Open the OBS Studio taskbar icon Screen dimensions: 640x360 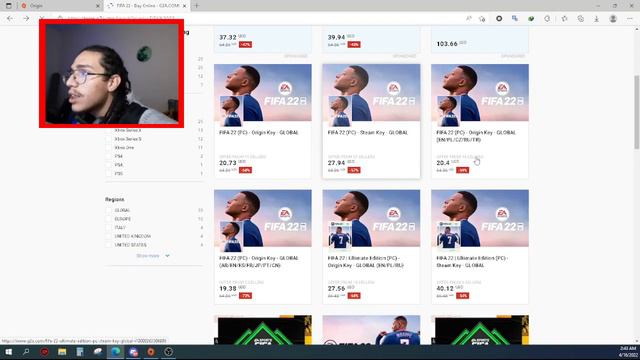(169, 352)
